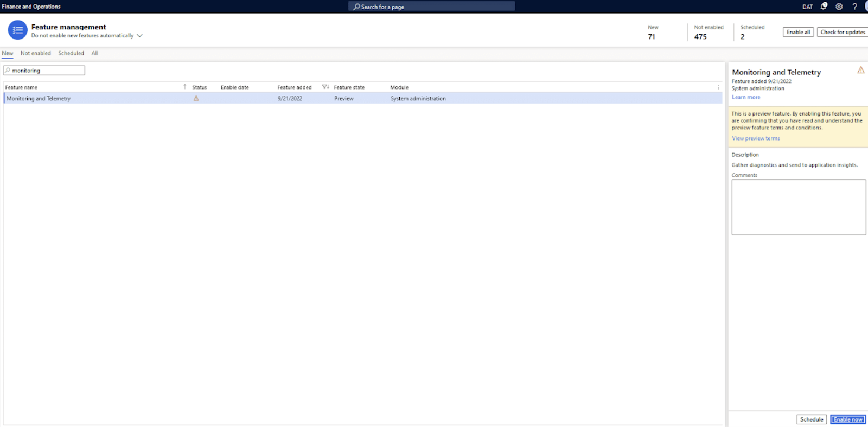Expand the automatic enable options dropdown

tap(139, 36)
